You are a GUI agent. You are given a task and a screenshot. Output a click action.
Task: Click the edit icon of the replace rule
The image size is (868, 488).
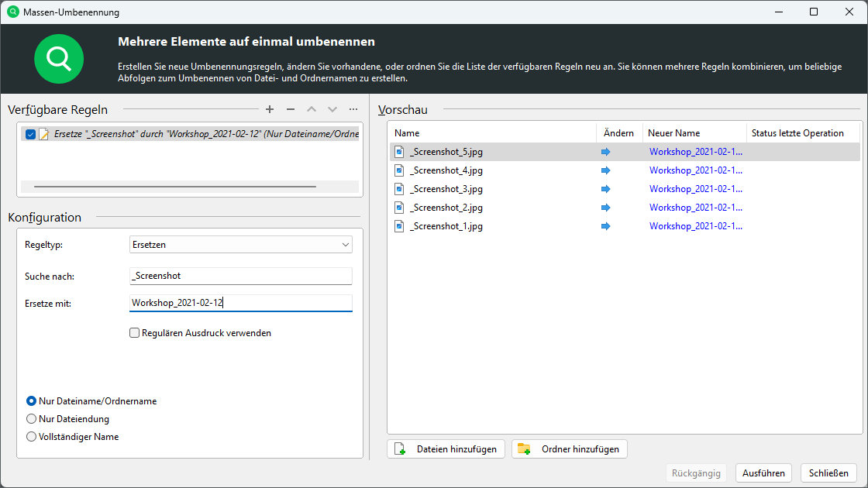(44, 134)
